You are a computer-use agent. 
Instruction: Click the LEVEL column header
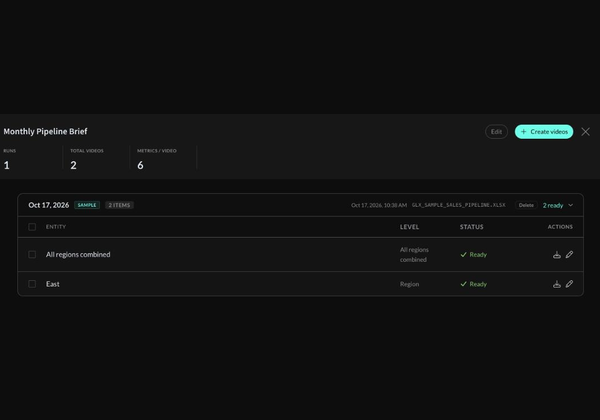[409, 227]
